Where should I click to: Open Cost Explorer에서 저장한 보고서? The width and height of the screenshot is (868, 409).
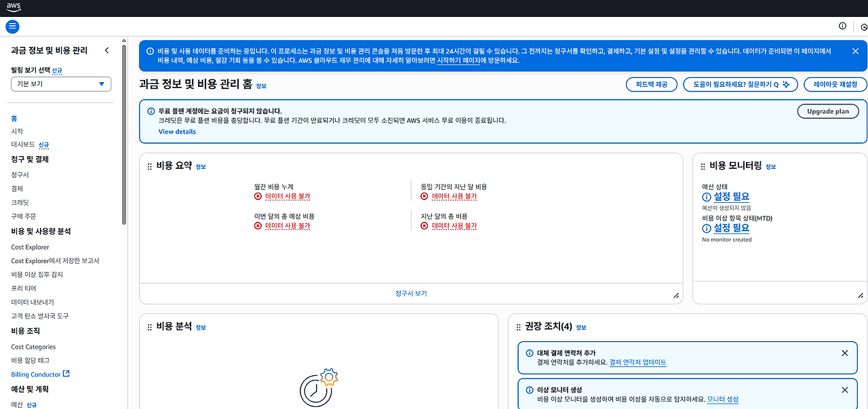[55, 260]
